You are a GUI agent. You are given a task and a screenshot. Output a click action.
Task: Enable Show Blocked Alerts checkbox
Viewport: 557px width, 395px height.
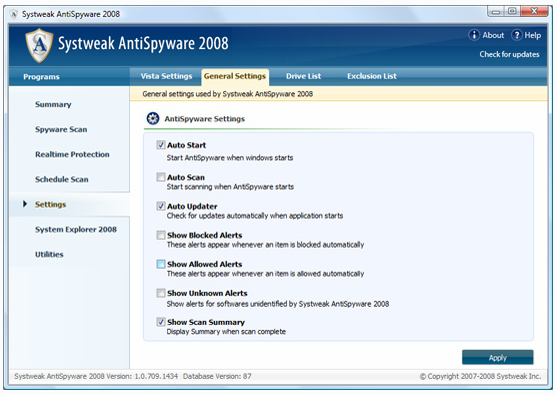point(161,235)
